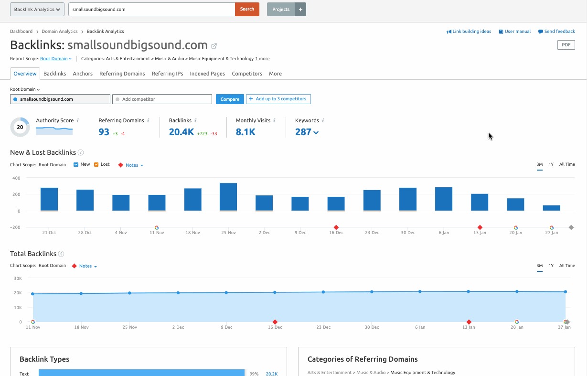Click the plus icon beside Projects

[x=300, y=9]
